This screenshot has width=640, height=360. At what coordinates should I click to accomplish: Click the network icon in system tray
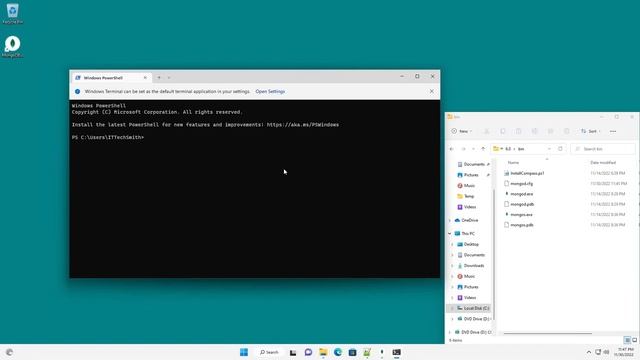click(x=598, y=352)
